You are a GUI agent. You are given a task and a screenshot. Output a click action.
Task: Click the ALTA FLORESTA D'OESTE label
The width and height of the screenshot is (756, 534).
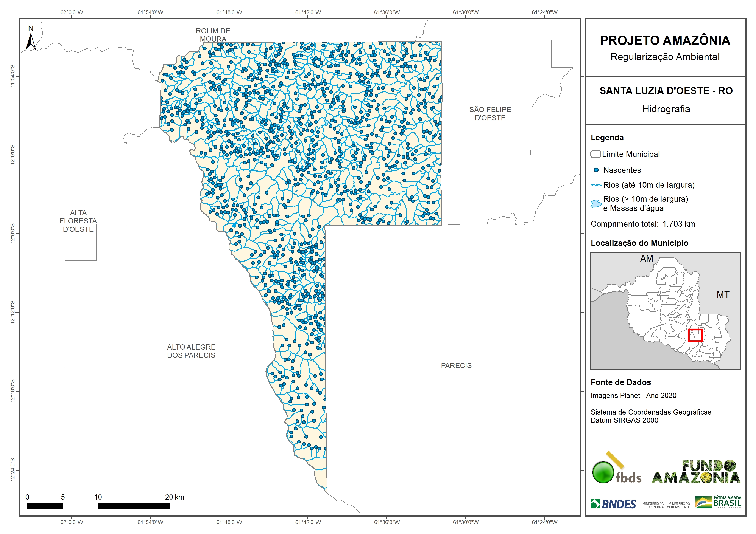78,221
